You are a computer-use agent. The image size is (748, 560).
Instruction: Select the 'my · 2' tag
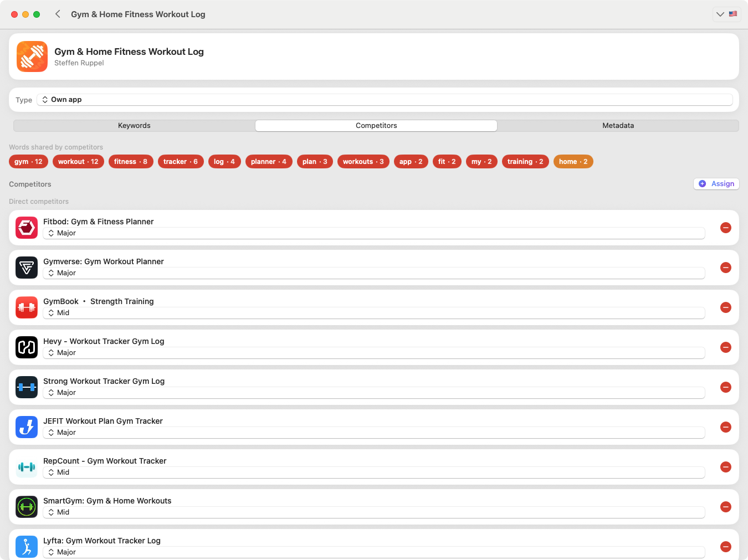pos(481,162)
